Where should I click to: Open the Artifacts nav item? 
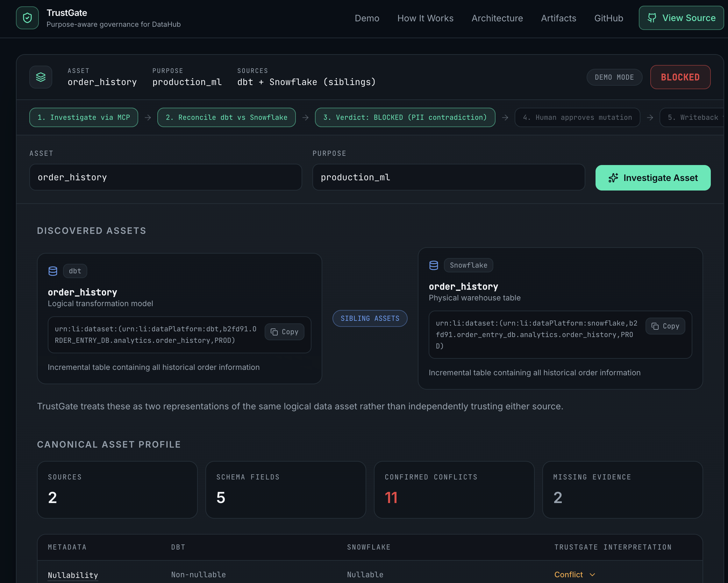tap(559, 18)
